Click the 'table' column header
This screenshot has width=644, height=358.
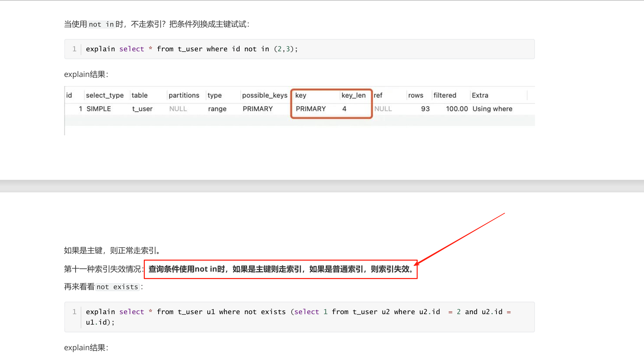tap(139, 95)
